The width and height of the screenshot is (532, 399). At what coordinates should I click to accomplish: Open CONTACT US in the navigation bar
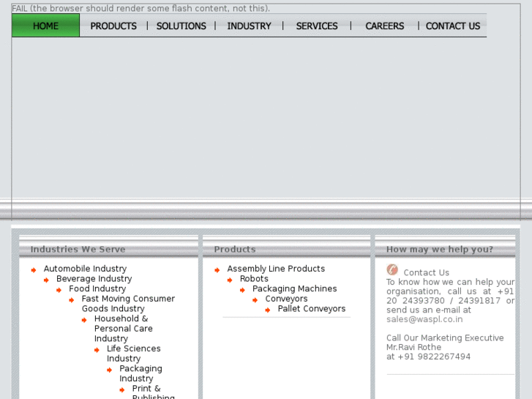tap(453, 26)
